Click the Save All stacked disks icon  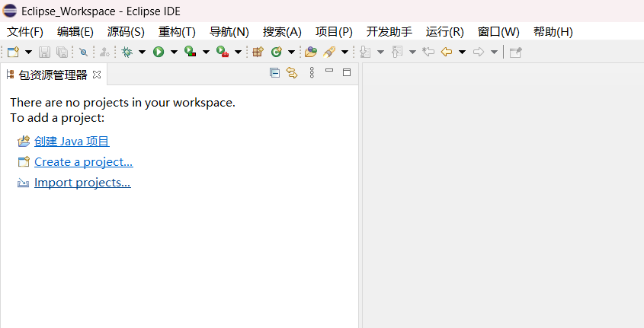62,52
